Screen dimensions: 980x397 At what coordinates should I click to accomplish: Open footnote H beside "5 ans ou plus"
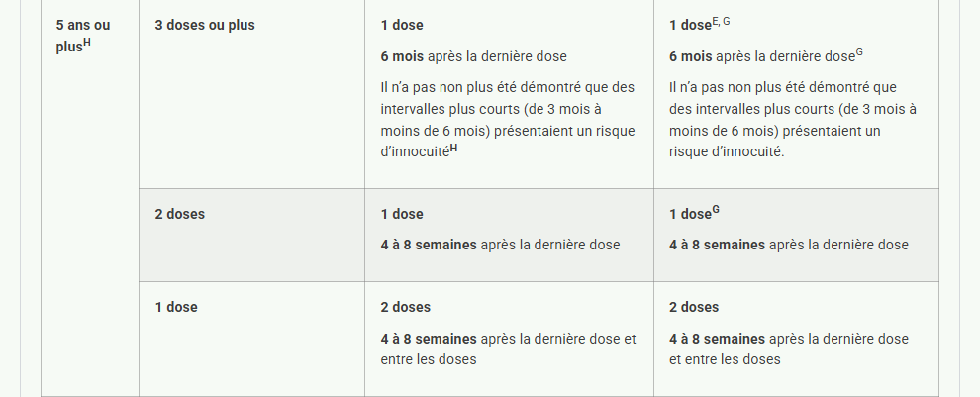[87, 43]
